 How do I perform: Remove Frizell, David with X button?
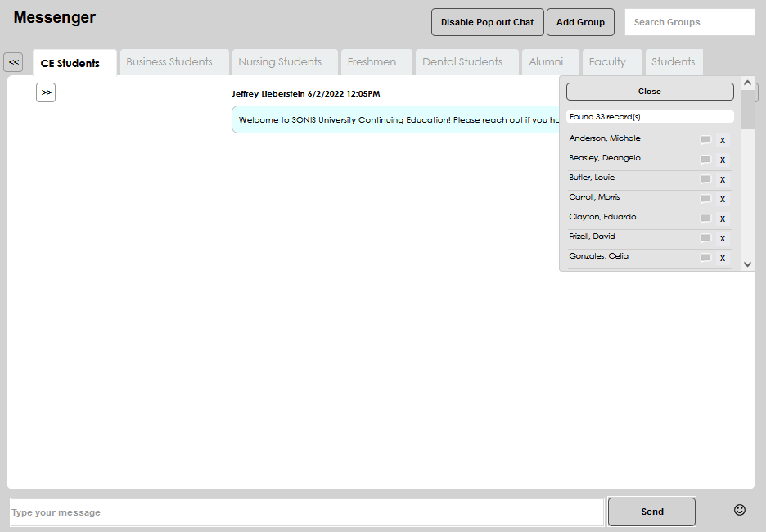723,238
